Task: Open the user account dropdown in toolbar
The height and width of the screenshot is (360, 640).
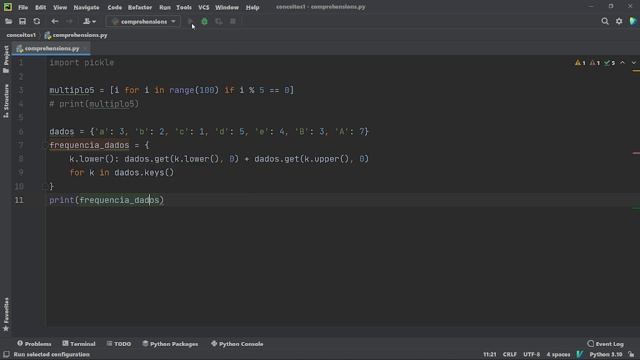Action: 89,21
